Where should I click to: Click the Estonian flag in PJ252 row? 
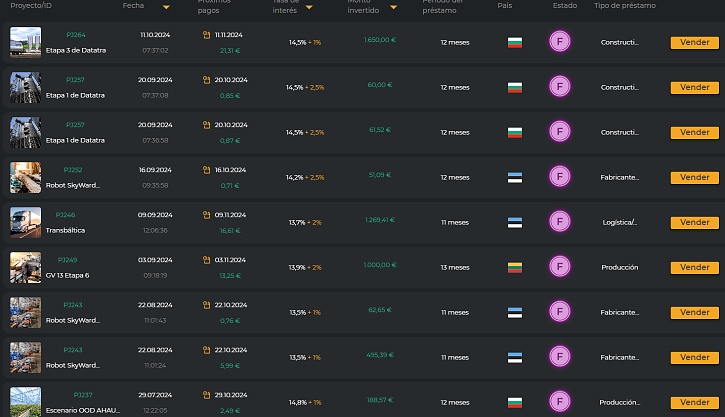(x=515, y=177)
